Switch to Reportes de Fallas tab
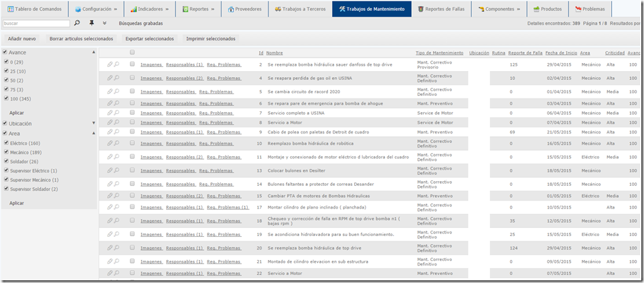 441,9
